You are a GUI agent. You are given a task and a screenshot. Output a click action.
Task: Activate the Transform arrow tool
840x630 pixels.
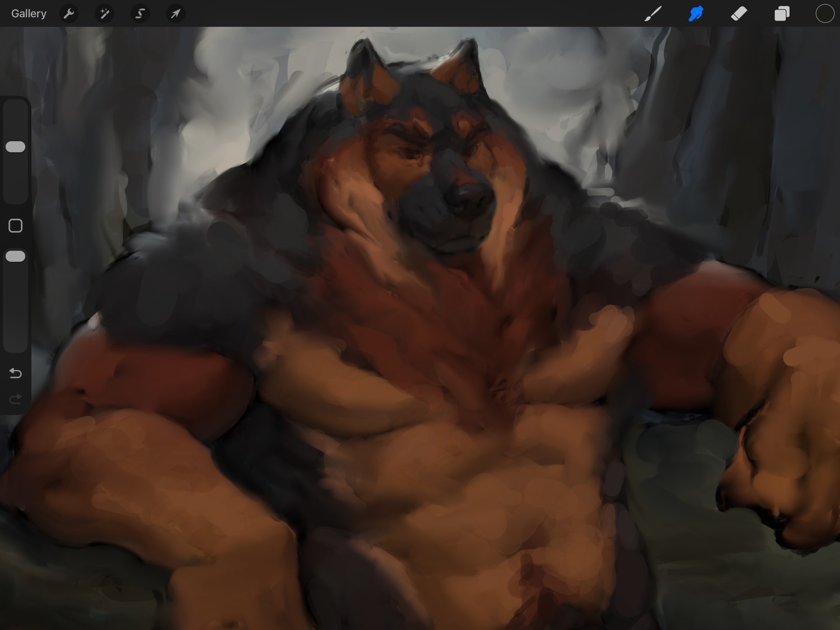tap(176, 14)
